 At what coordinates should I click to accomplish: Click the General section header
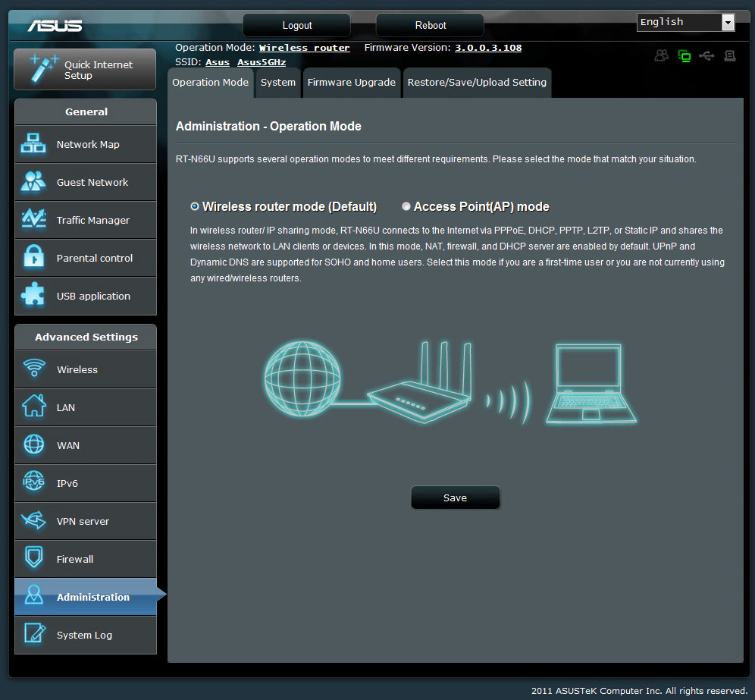coord(86,111)
